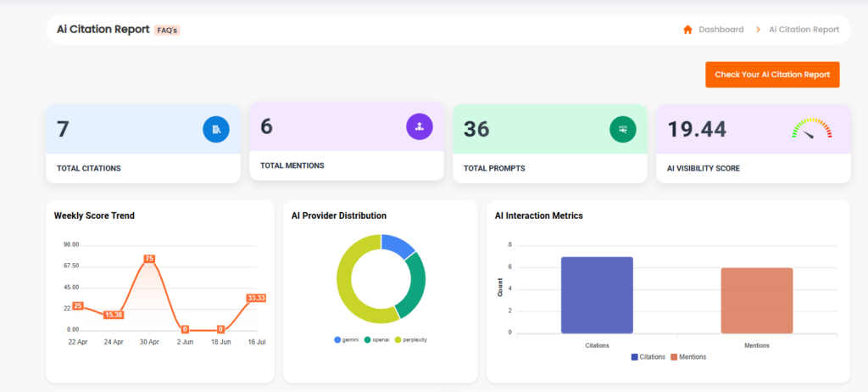
Task: Open the FAQ's badge
Action: [168, 30]
